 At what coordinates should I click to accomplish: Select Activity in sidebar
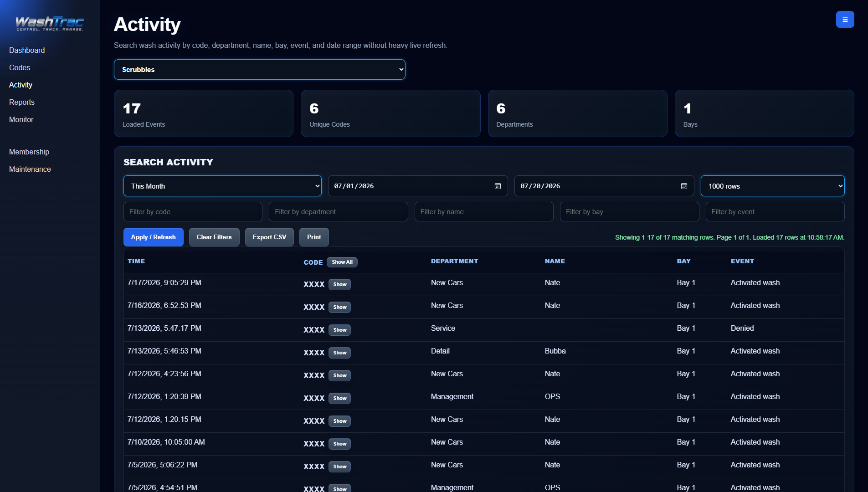pos(21,85)
